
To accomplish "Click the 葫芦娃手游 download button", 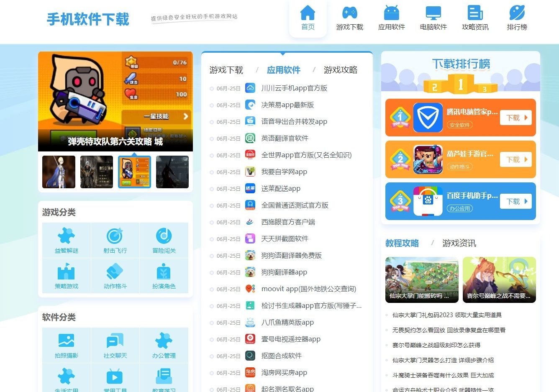I will pos(515,159).
